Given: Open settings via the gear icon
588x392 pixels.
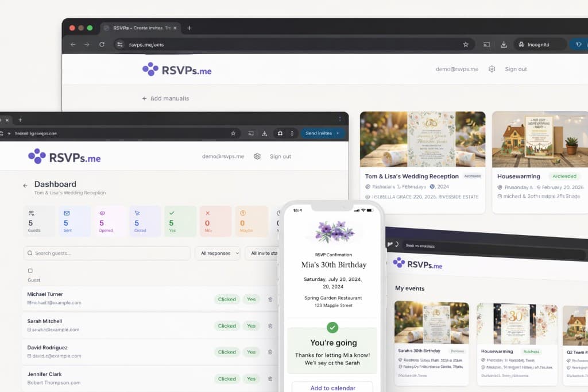Looking at the screenshot, I should click(x=257, y=156).
